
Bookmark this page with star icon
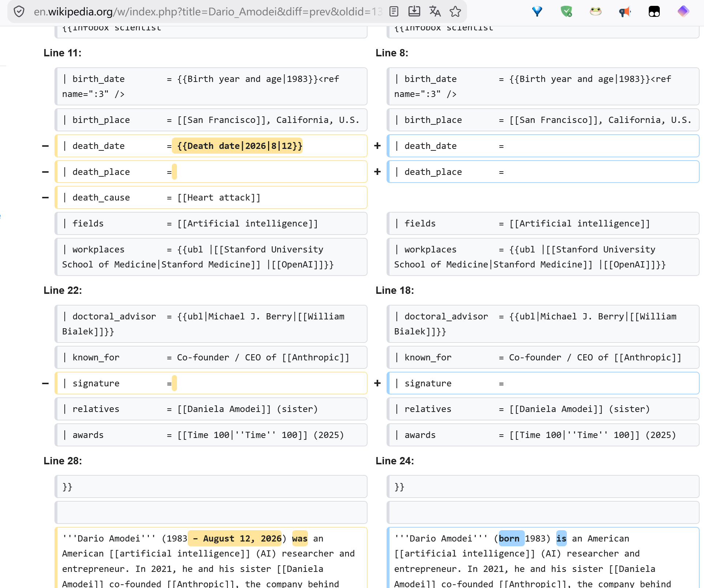455,12
